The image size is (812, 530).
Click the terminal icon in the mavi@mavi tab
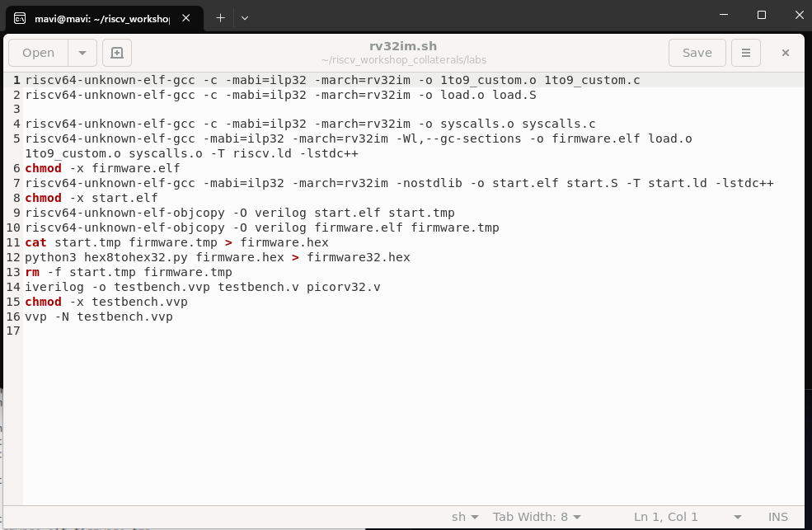[x=21, y=17]
